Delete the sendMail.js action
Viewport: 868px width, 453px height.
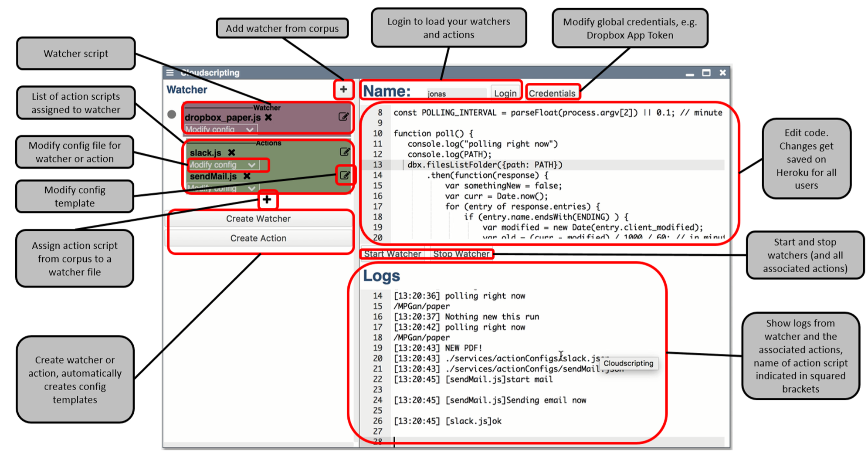pos(247,176)
